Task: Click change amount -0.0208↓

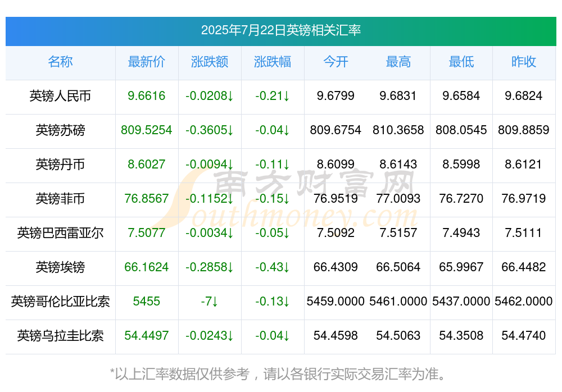Action: click(210, 95)
